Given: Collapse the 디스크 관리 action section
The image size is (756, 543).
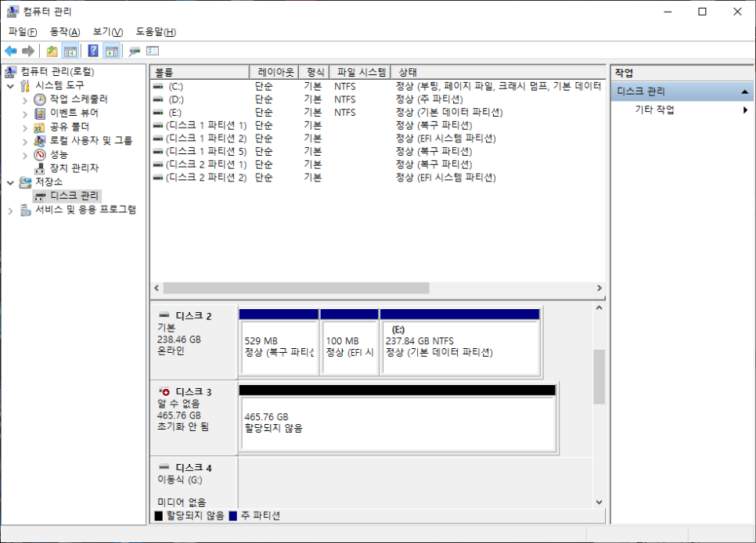Looking at the screenshot, I should coord(744,91).
